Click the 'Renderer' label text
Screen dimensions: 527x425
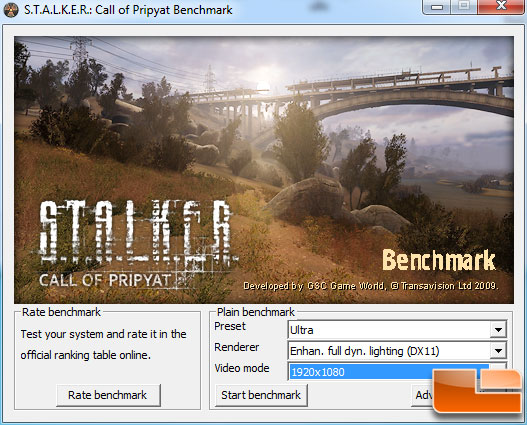(237, 347)
